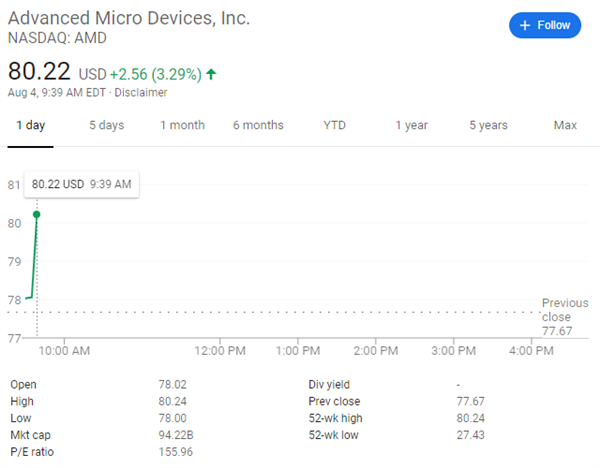Screen dimensions: 600x468
Task: Select the 1 day tab
Action: [x=31, y=125]
